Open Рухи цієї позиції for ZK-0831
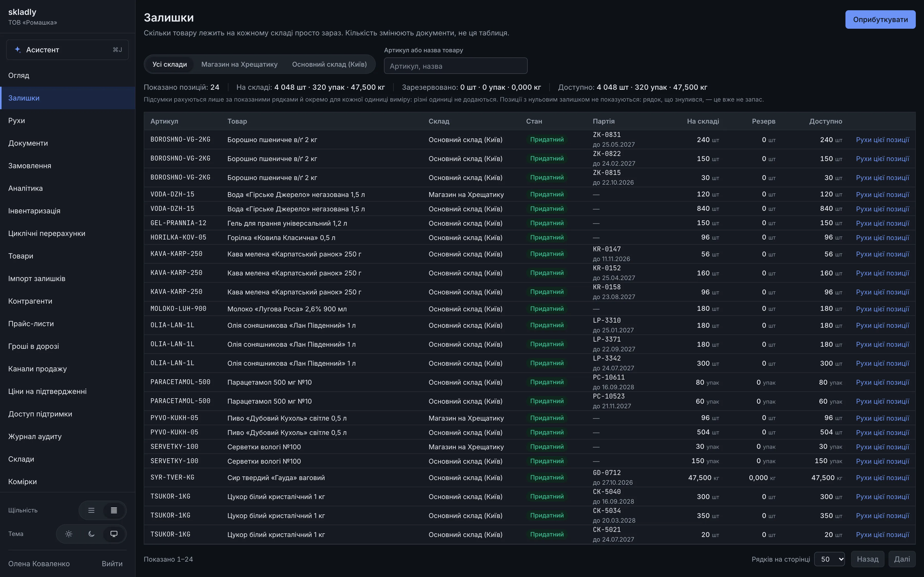 (x=882, y=140)
